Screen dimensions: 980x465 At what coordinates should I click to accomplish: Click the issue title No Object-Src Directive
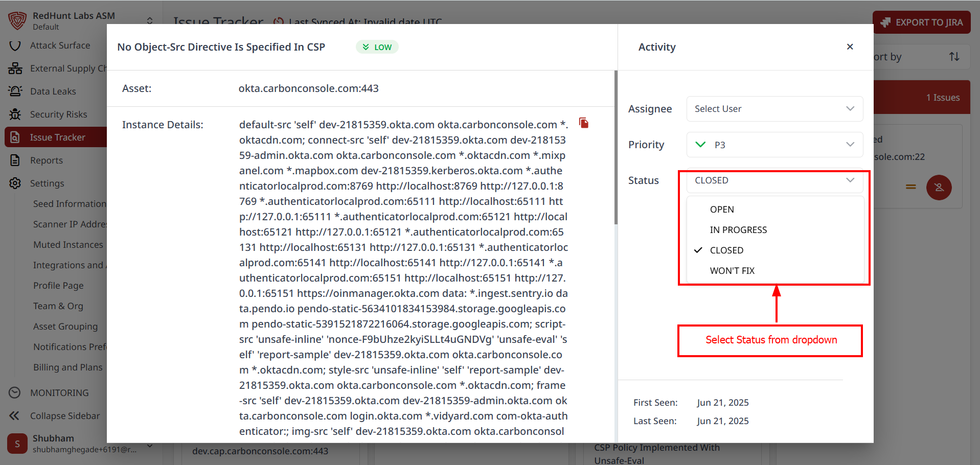(x=221, y=47)
